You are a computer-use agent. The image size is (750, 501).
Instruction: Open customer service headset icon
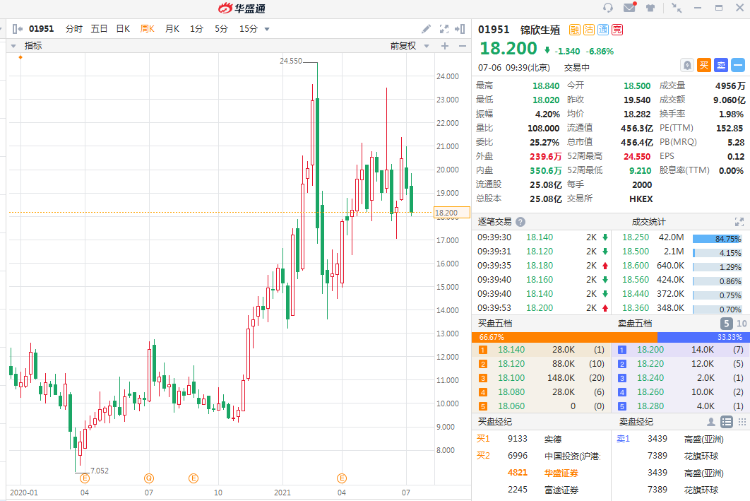tap(608, 8)
